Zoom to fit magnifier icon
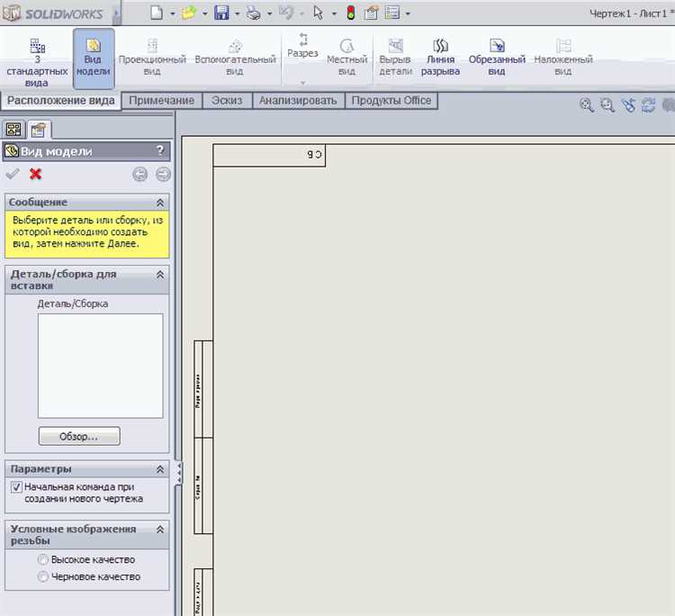 click(x=586, y=105)
